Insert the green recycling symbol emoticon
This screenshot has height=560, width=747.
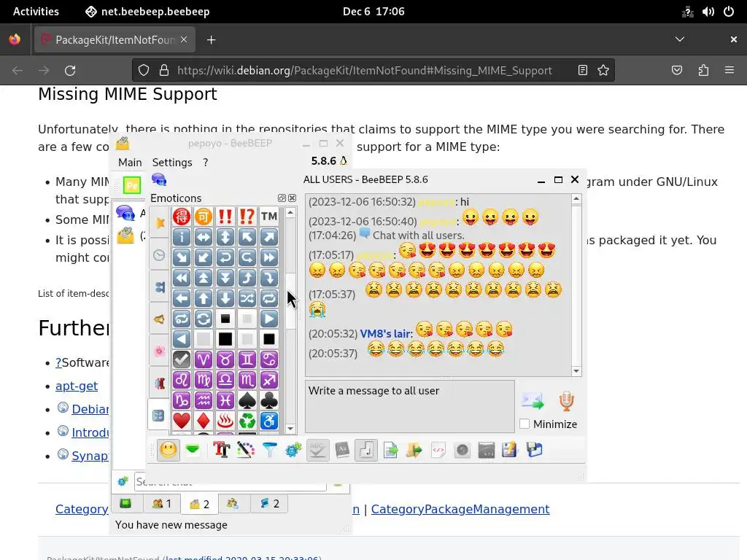tap(247, 421)
